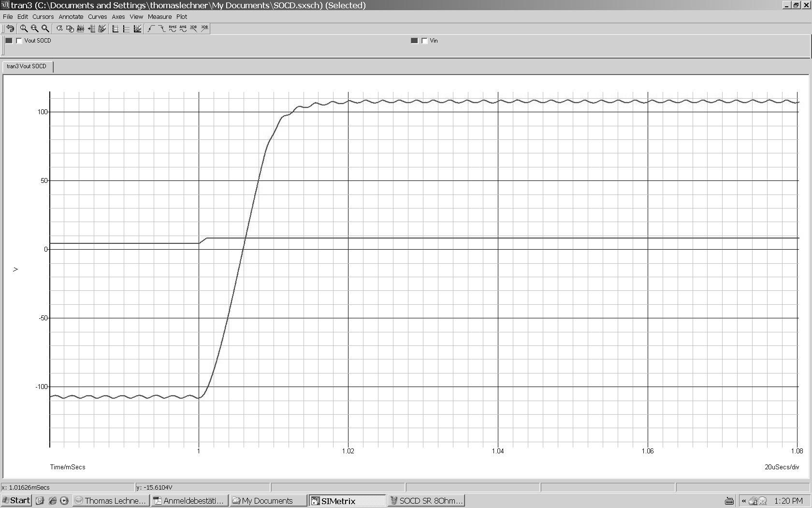The image size is (812, 508).
Task: Open the Curves menu
Action: click(x=97, y=16)
